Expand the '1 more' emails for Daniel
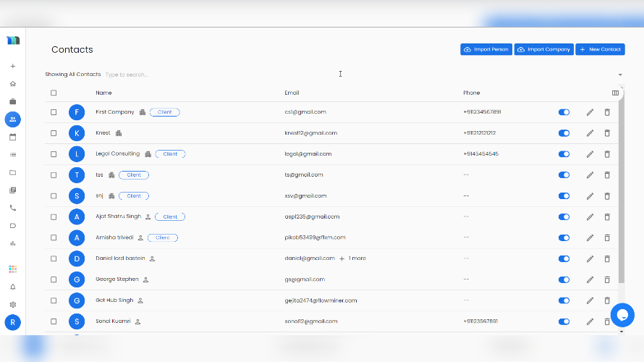 click(x=352, y=258)
